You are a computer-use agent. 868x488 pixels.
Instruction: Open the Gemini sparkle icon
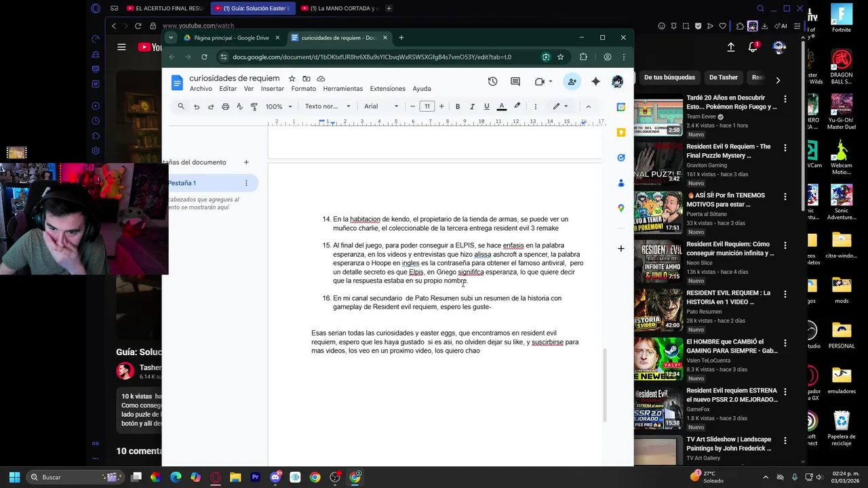coord(595,81)
